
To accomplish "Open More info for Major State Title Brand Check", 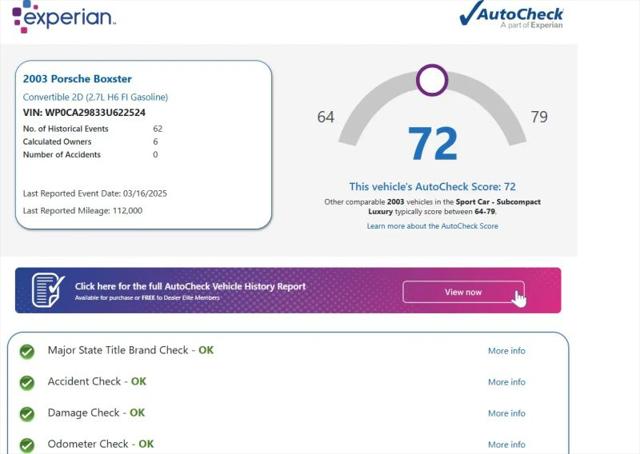I will point(507,351).
